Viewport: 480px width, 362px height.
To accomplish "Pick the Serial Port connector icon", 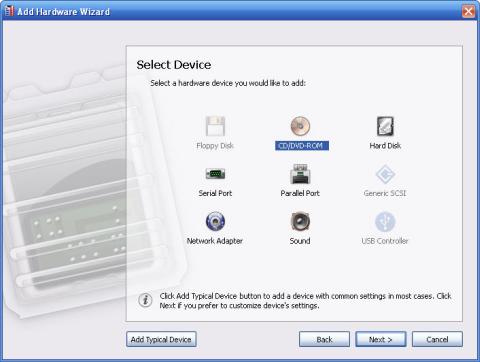I will 215,174.
